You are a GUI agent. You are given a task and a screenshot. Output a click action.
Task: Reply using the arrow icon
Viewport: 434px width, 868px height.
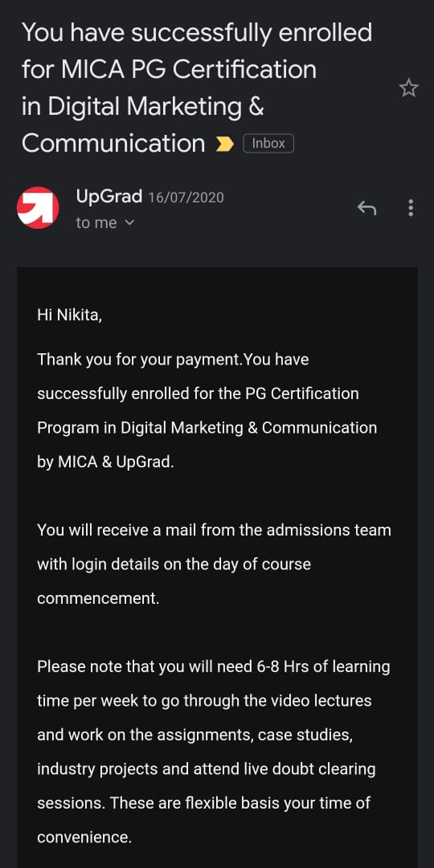click(x=366, y=208)
